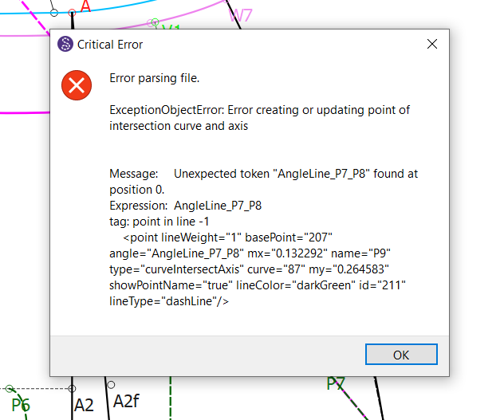The width and height of the screenshot is (504, 420).
Task: Select the red point label A
Action: coord(85,6)
